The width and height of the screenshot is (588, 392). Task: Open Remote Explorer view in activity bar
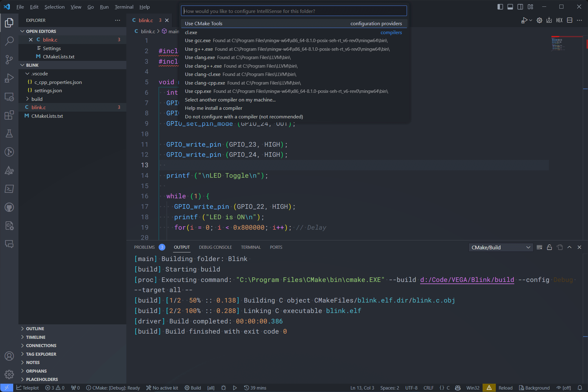coord(9,97)
